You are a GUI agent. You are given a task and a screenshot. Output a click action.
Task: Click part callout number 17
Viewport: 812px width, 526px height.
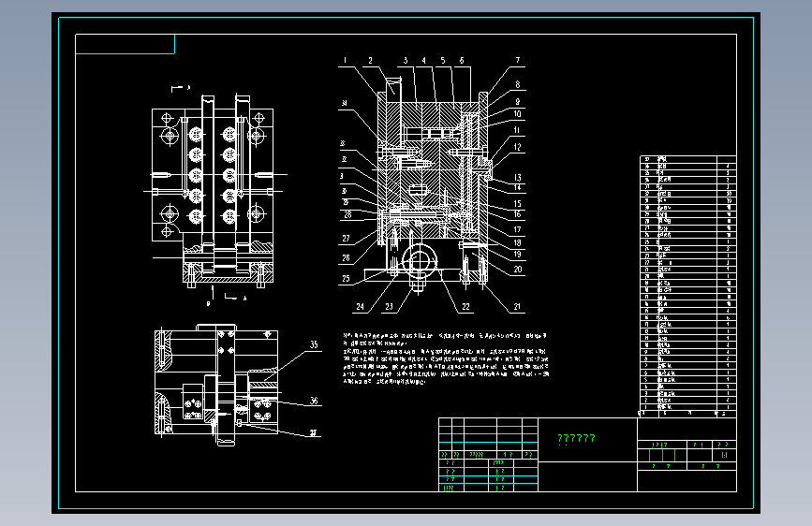[517, 229]
